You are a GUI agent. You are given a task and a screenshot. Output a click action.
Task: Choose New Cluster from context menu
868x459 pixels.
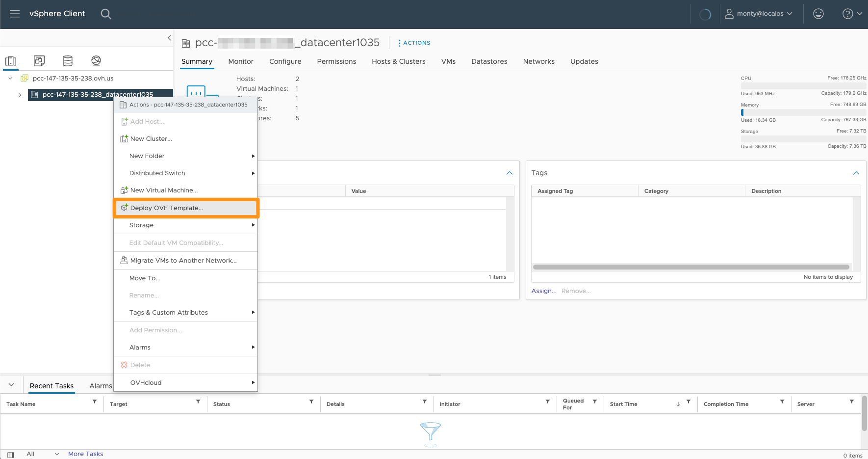click(186, 139)
